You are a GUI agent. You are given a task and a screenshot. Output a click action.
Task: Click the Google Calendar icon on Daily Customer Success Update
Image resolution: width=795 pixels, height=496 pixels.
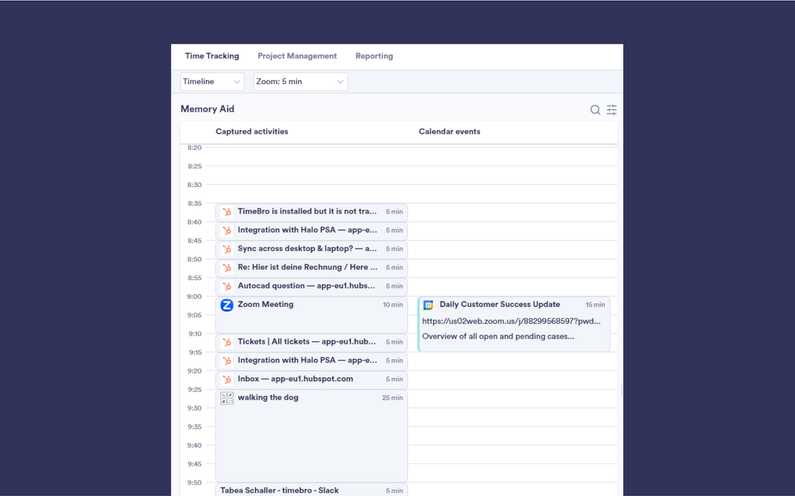(428, 305)
